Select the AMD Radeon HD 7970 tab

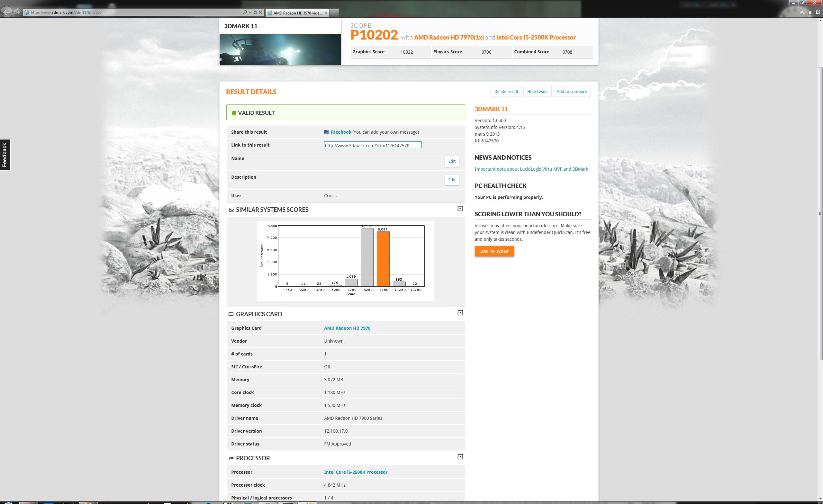pyautogui.click(x=297, y=13)
